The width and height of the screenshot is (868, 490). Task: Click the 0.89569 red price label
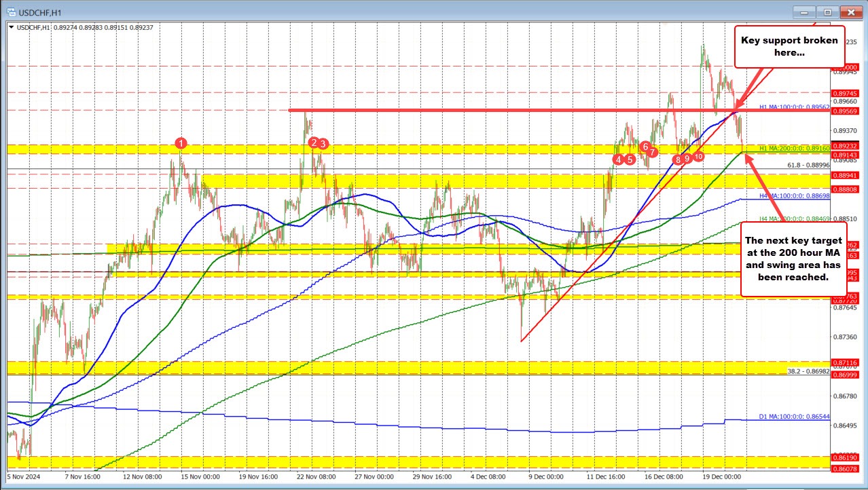846,111
